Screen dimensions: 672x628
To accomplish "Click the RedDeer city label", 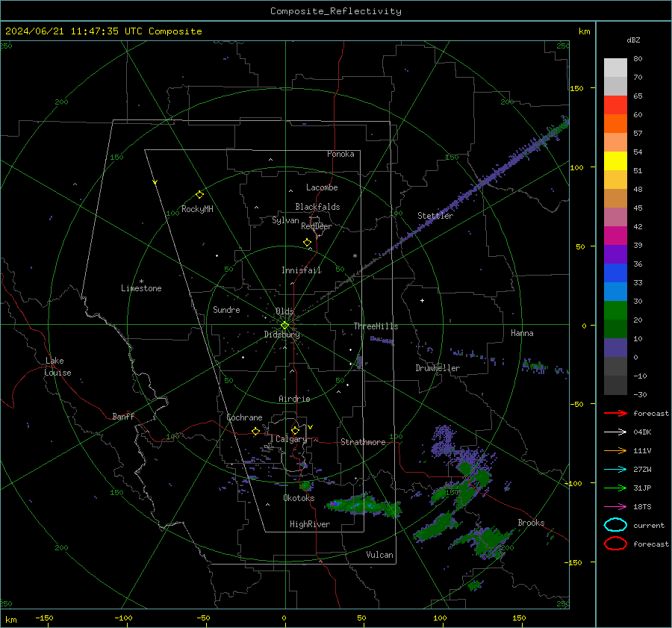I will pos(317,226).
